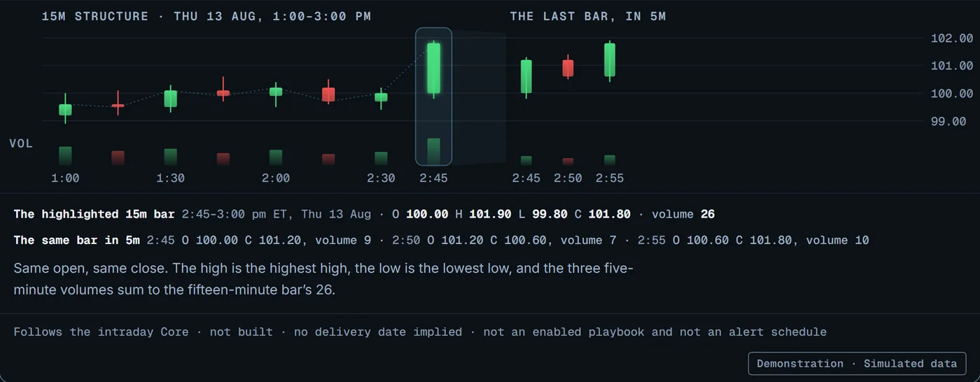The width and height of the screenshot is (980, 382).
Task: Click the volume bar inside the highlighted 2:45 box
Action: coord(433,152)
